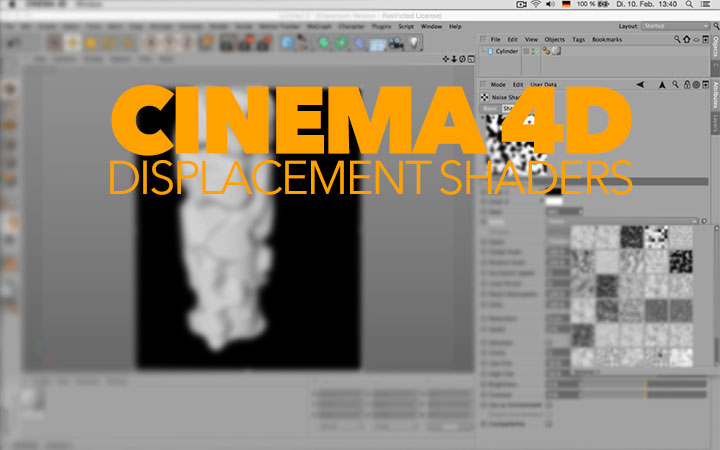Click the viewport zoom-camera navigation icon
This screenshot has height=450, width=720.
click(454, 59)
